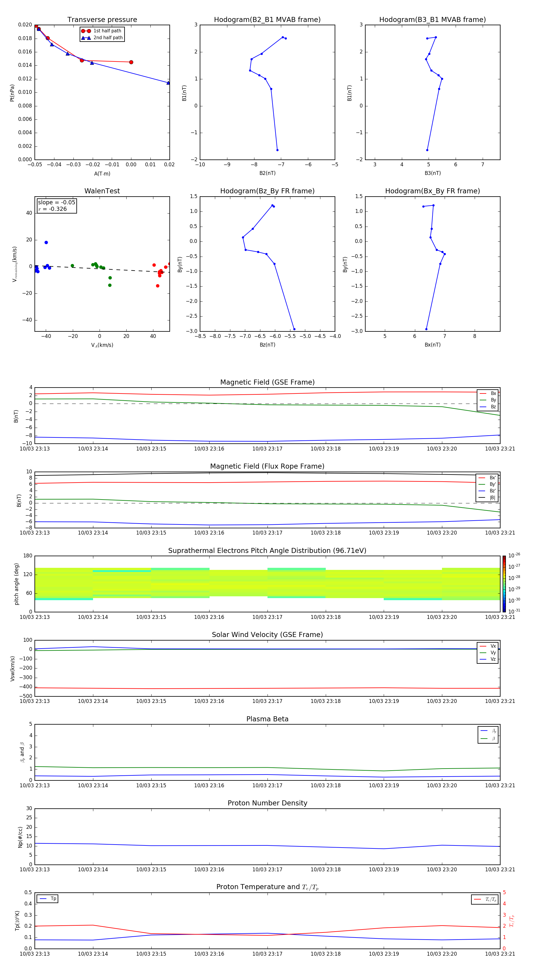Click the 'By' entry in the GSE magnetic field legend

tap(488, 400)
